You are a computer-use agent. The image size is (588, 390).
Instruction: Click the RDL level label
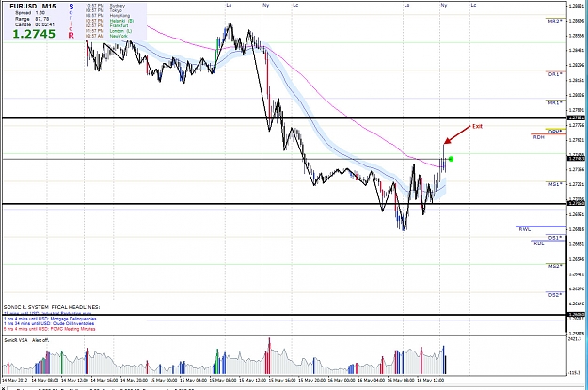539,243
